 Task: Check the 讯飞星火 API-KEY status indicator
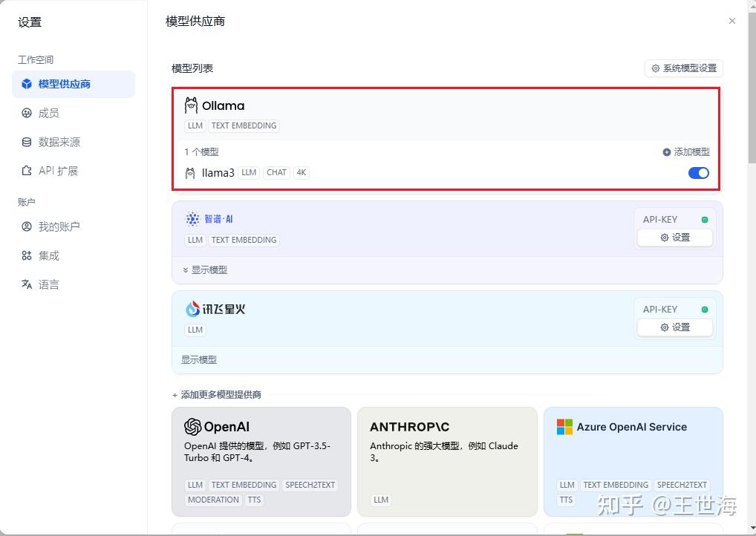coord(704,309)
